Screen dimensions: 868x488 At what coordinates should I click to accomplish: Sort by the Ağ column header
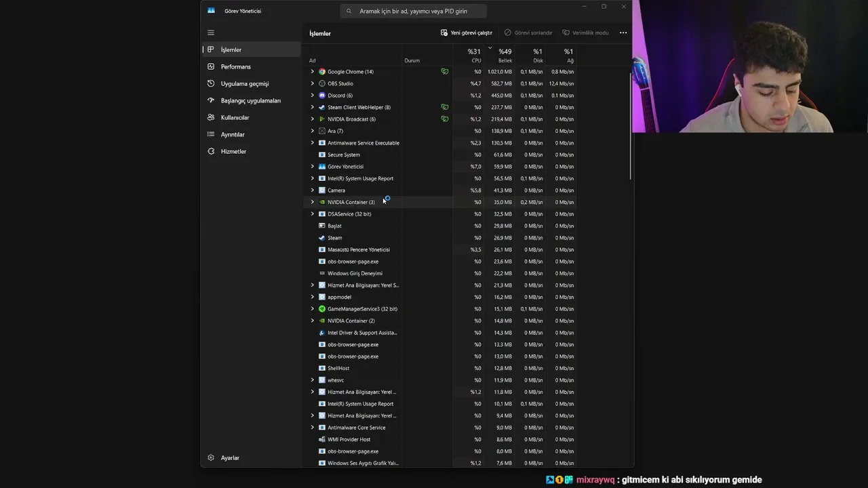coord(563,56)
